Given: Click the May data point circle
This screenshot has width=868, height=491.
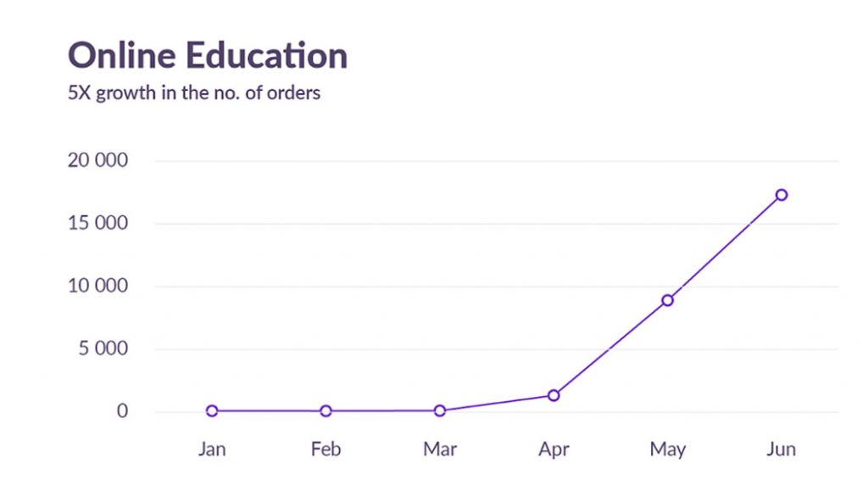Looking at the screenshot, I should tap(668, 300).
